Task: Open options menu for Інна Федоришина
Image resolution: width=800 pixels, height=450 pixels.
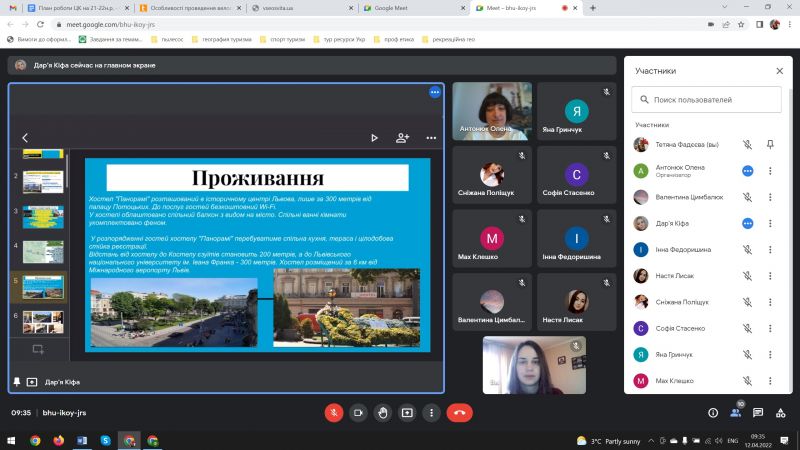Action: (x=770, y=249)
